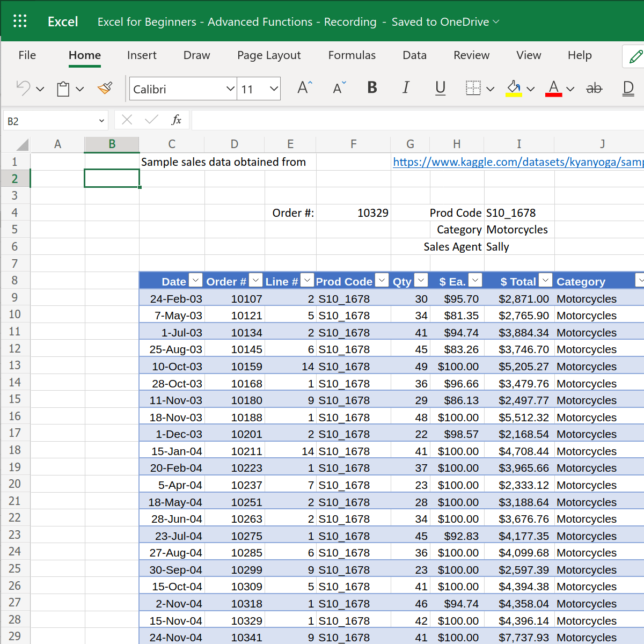644x644 pixels.
Task: Switch to the Formulas tab
Action: [x=352, y=55]
